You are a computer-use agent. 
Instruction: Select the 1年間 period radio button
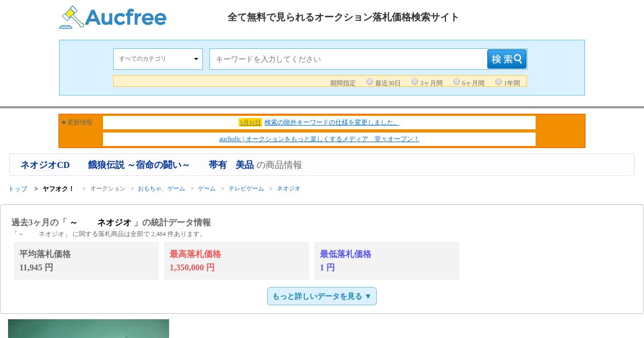click(x=499, y=82)
